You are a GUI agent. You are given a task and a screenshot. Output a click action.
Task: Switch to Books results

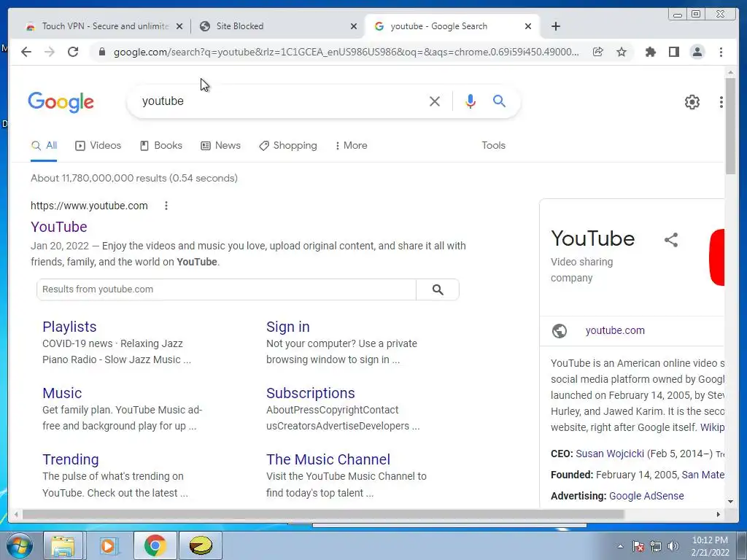click(x=161, y=146)
